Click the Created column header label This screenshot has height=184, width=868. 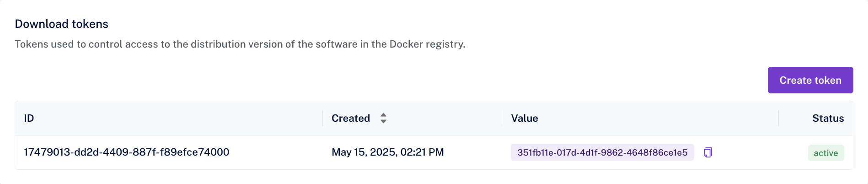pos(350,118)
